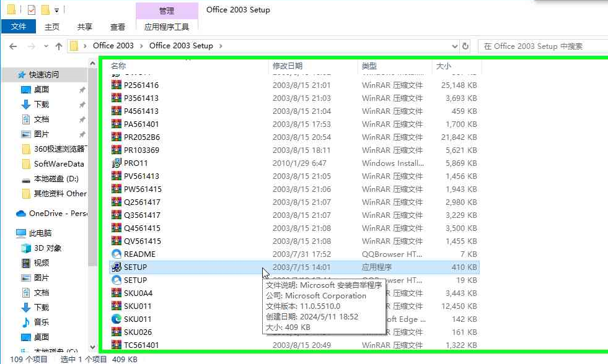Select the SKU026 archive icon

pos(117,332)
